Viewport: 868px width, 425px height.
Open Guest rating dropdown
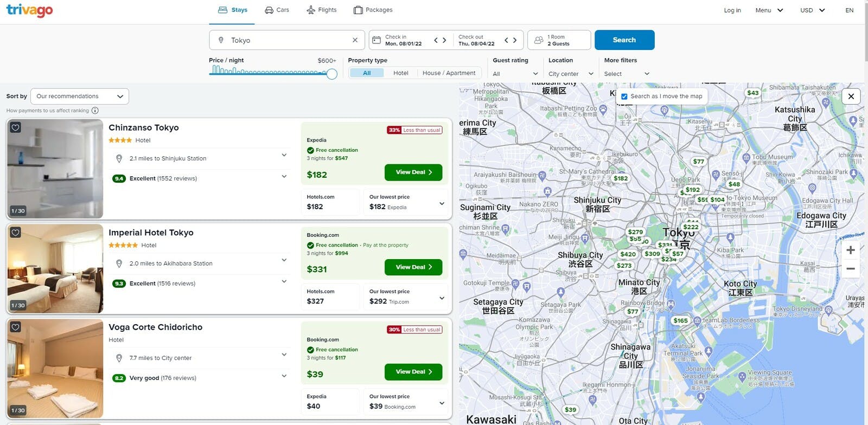515,74
